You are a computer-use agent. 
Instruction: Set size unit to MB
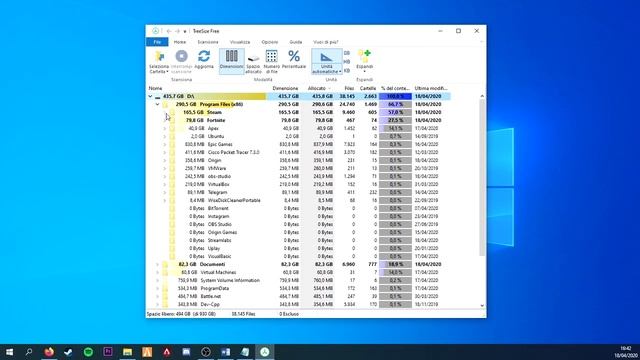pos(347,62)
